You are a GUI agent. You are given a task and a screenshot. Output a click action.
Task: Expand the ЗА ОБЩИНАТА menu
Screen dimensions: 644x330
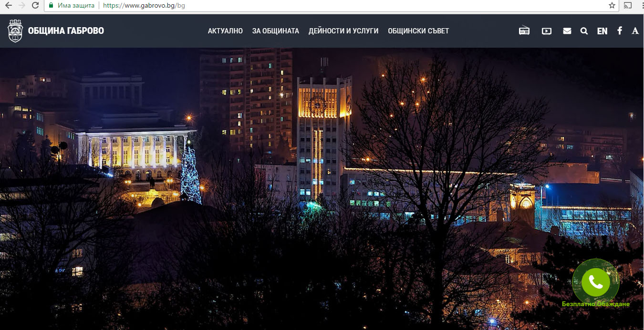point(275,31)
